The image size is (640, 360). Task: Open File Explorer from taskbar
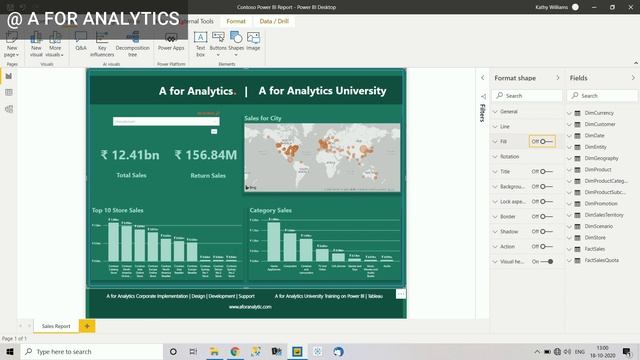point(214,351)
